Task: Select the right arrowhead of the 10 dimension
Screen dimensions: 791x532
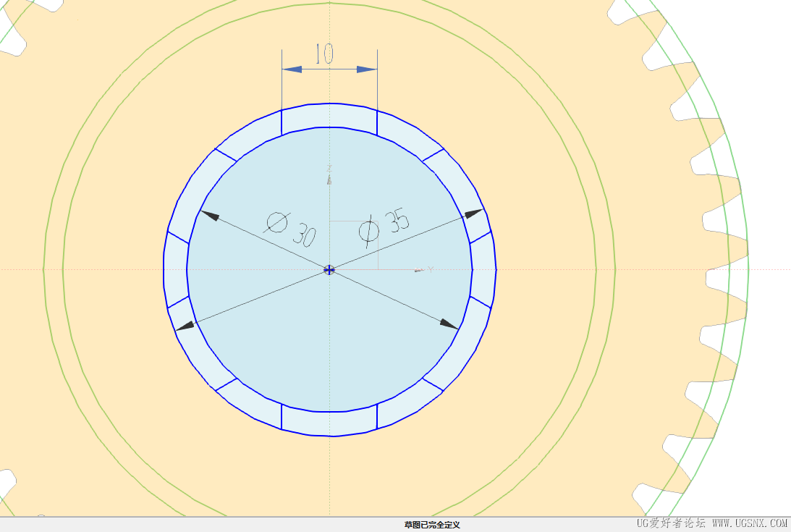Action: point(367,69)
